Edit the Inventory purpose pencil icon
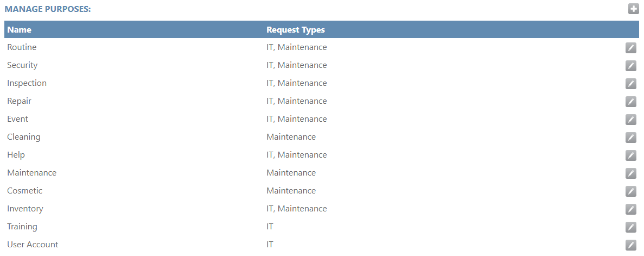 coord(631,209)
